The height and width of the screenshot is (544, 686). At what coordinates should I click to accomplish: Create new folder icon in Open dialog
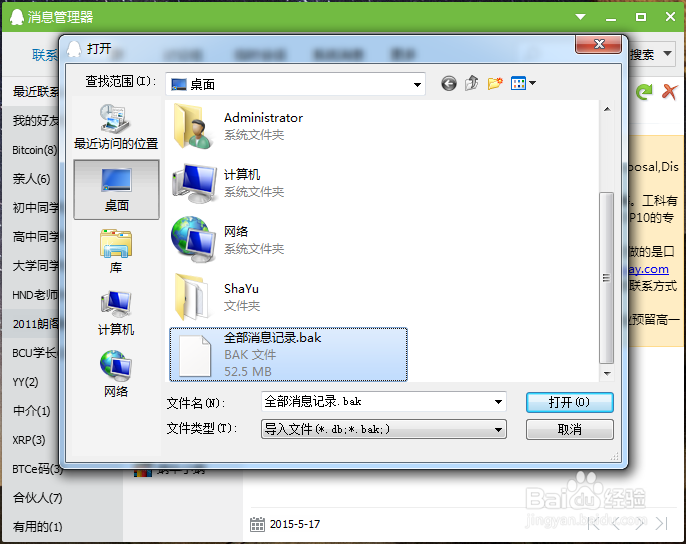[x=495, y=83]
